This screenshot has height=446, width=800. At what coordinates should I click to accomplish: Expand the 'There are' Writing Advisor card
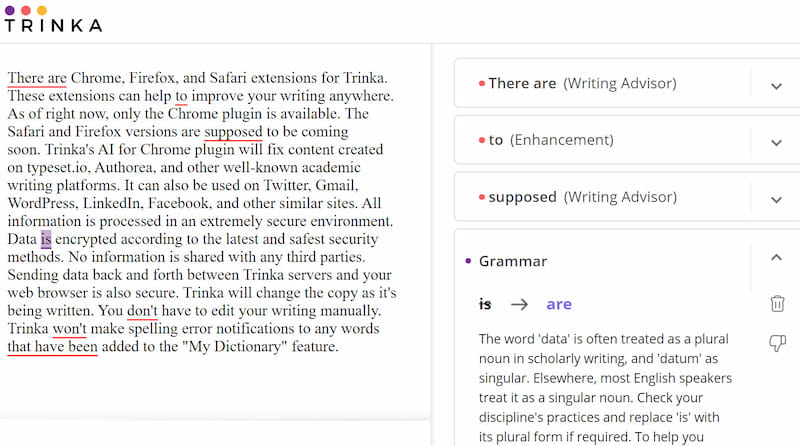pos(776,85)
